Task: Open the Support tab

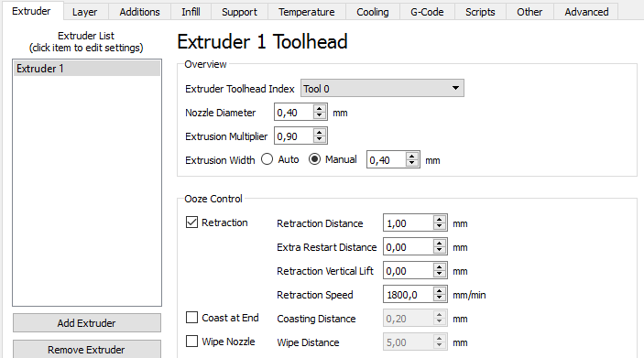Action: [239, 12]
